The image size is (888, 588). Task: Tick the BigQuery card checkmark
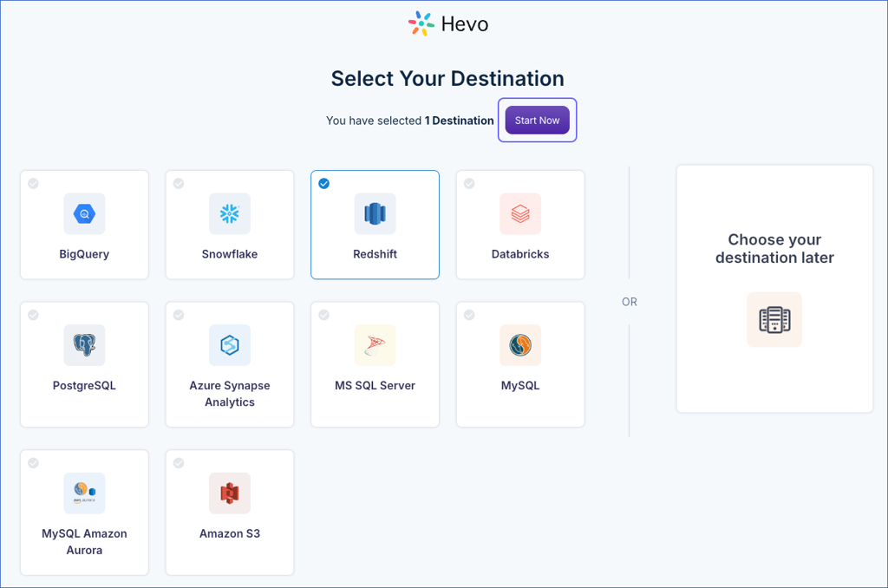click(34, 184)
